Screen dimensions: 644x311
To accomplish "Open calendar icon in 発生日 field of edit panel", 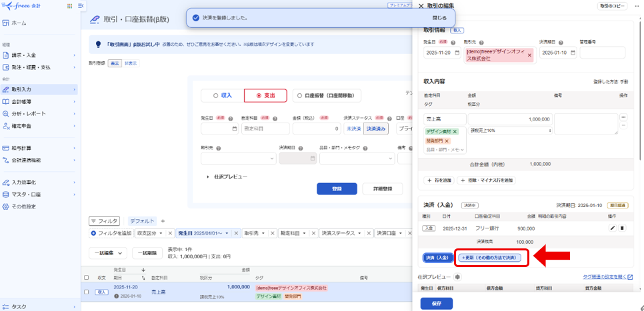I will tap(457, 53).
